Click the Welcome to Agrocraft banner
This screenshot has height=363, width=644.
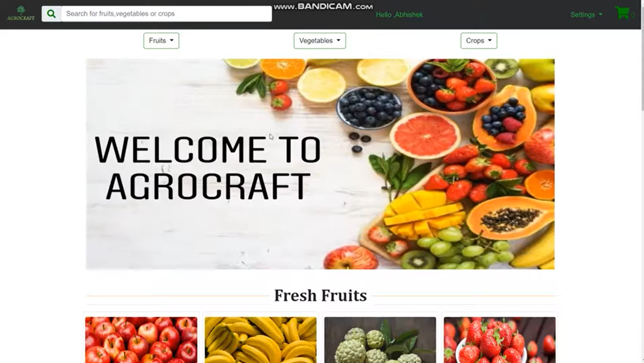tap(320, 164)
